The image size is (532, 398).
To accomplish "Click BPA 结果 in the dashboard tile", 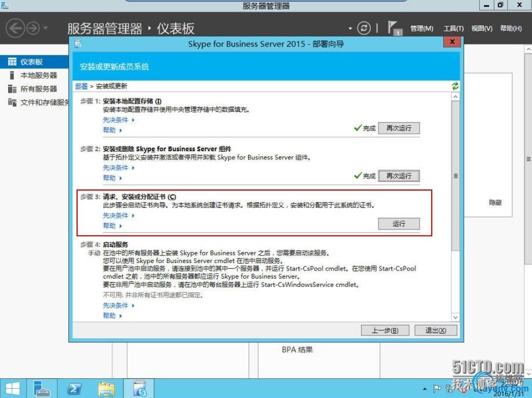I will (297, 349).
